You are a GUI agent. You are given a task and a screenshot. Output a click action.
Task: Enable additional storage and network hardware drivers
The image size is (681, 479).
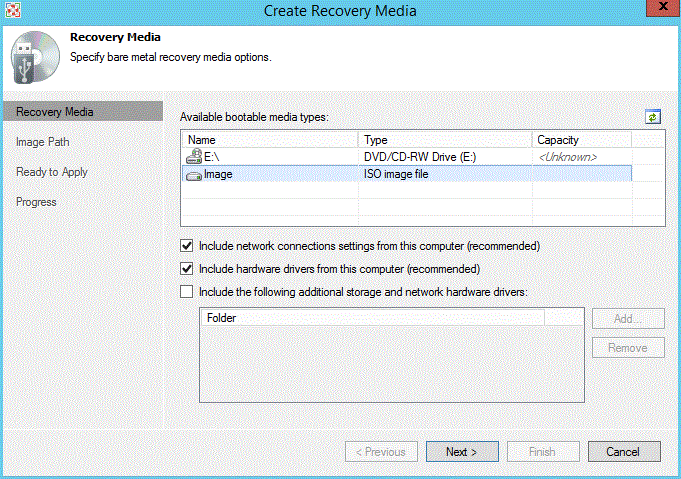(186, 292)
